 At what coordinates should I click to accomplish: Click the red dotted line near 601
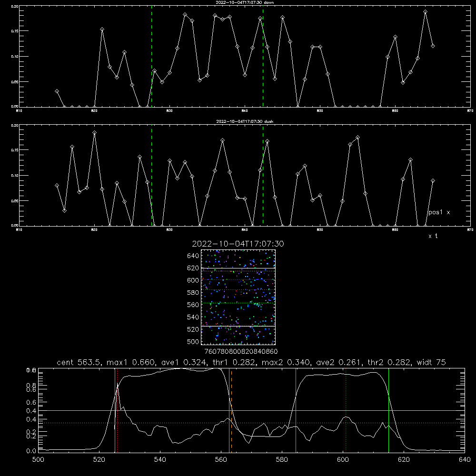(346, 410)
